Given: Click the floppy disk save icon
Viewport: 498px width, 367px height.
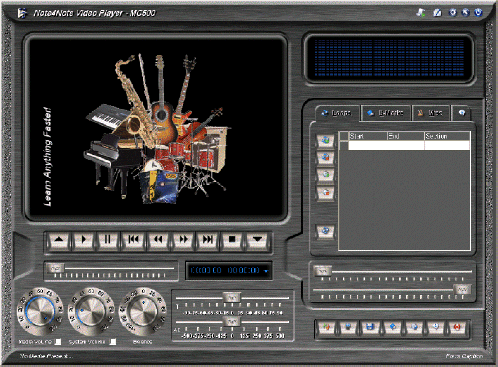Looking at the screenshot, I should pos(369,327).
